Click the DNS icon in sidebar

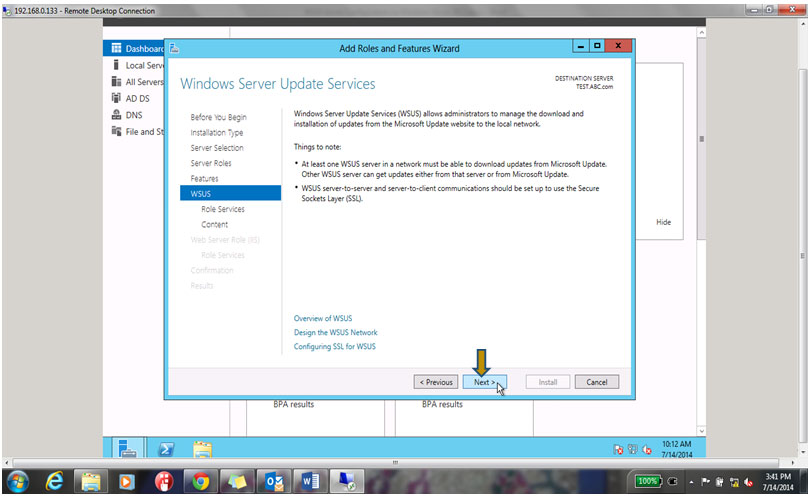[x=116, y=114]
